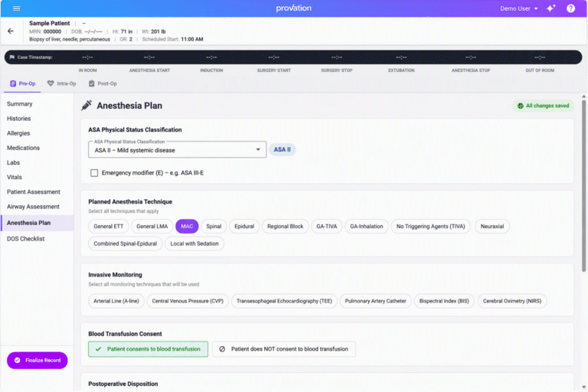588x392 pixels.
Task: Open Airway Assessment in the sidebar
Action: click(33, 207)
